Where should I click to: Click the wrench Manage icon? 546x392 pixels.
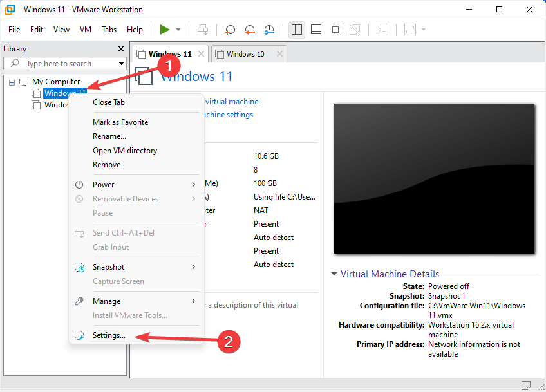(x=79, y=301)
